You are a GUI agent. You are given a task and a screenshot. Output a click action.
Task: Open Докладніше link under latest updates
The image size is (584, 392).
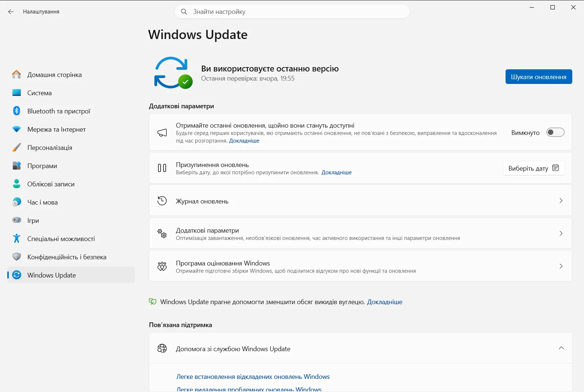[x=244, y=141]
